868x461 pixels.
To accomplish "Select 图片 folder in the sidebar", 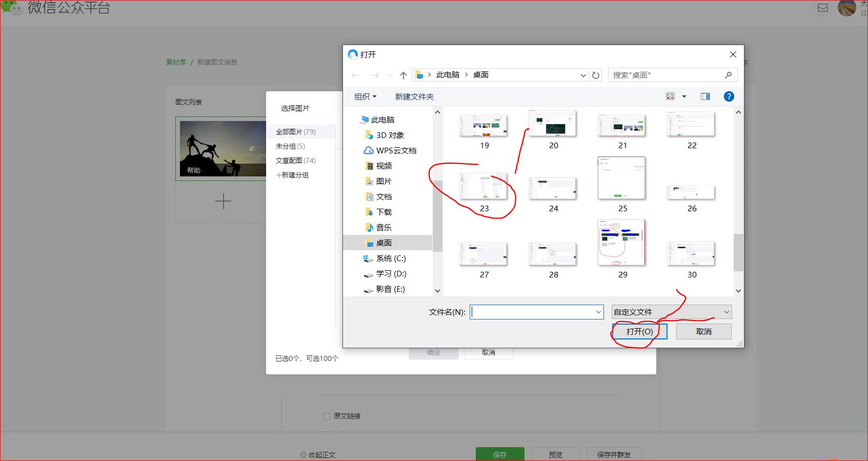I will point(378,181).
